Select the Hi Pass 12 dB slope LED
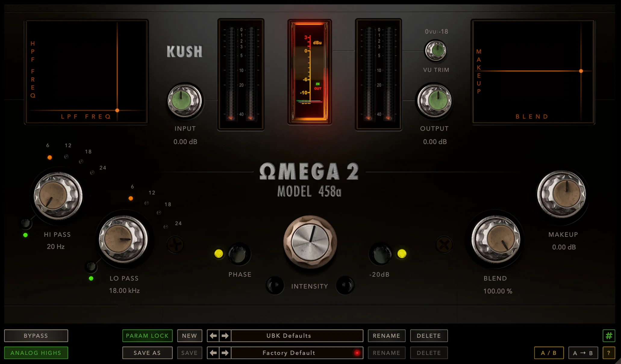The height and width of the screenshot is (364, 621). (66, 156)
